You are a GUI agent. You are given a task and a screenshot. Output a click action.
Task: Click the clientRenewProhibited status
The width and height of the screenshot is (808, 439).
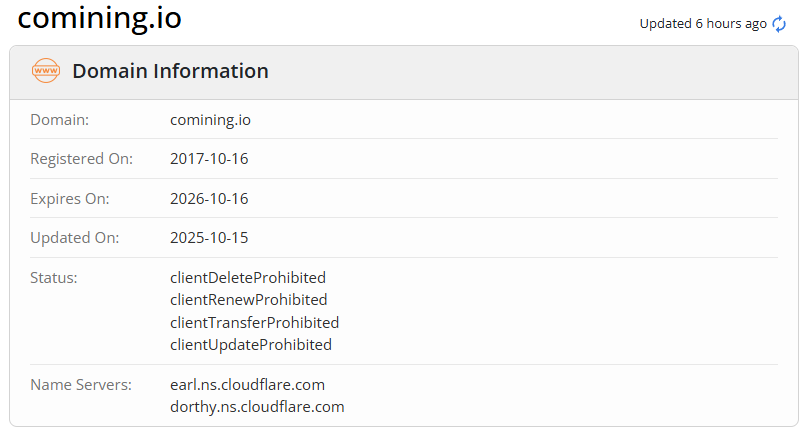click(248, 299)
